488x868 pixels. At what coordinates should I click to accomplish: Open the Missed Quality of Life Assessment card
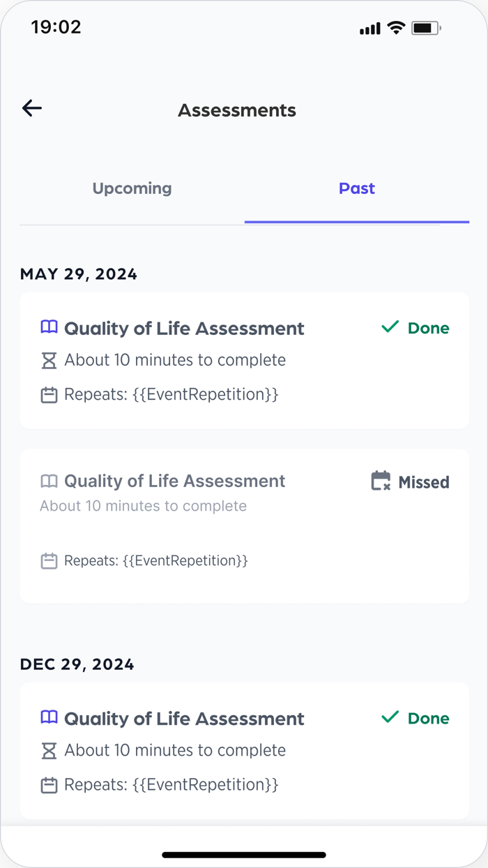tap(244, 525)
